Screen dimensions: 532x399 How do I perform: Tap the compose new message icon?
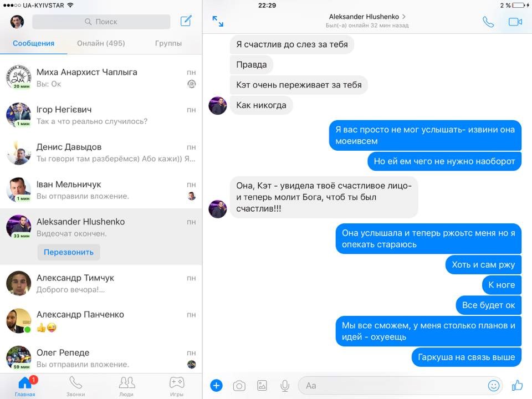point(186,22)
